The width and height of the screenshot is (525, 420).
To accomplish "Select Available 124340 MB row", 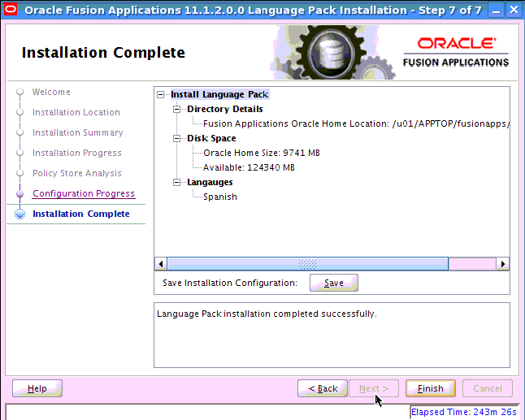I will (x=249, y=167).
